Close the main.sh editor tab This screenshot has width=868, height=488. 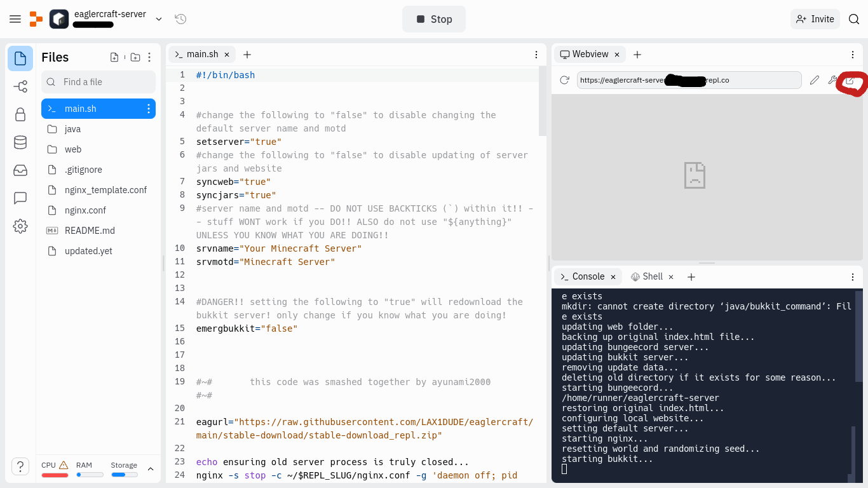click(227, 55)
